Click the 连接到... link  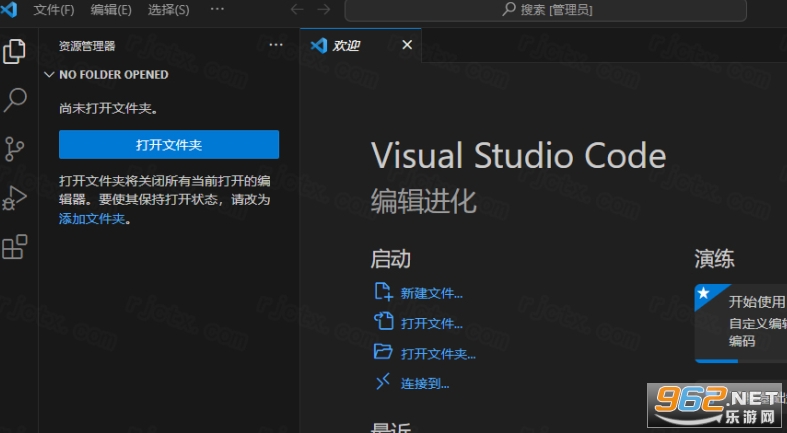(425, 384)
